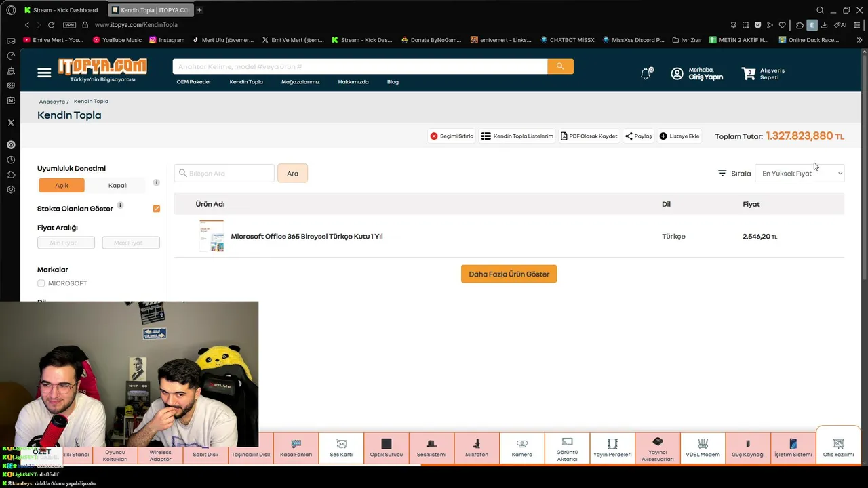Open the Blog menu item
The height and width of the screenshot is (488, 868).
(x=393, y=82)
